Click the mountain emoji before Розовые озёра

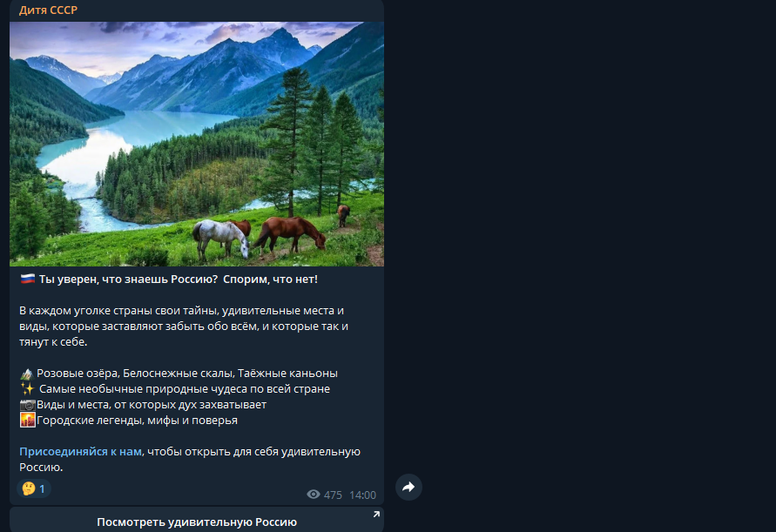27,374
